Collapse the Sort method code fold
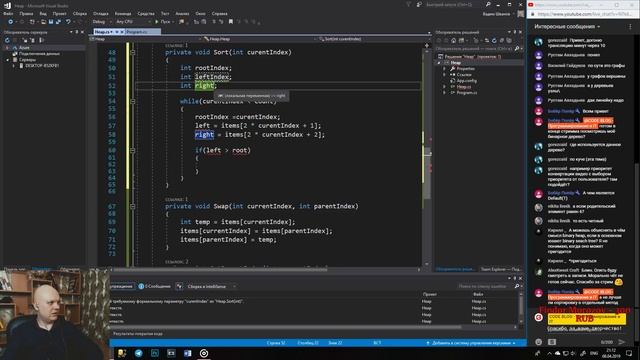 click(x=133, y=52)
